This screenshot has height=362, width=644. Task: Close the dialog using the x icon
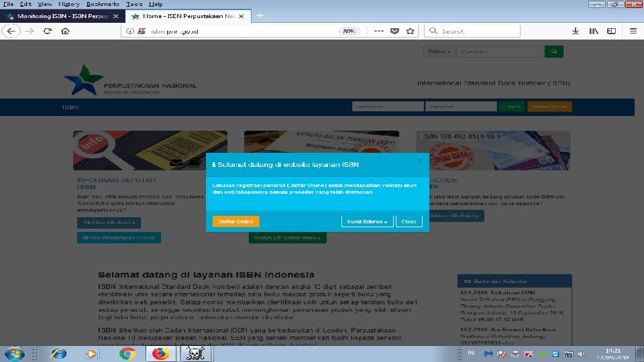(x=419, y=160)
